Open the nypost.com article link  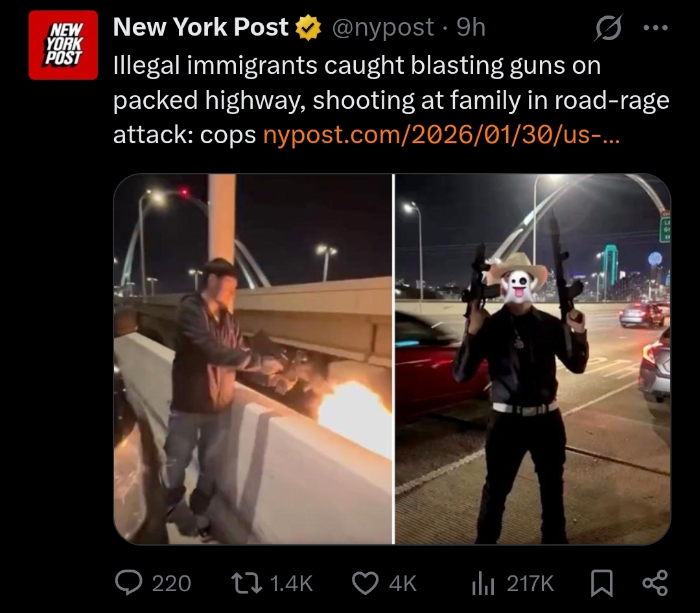[x=441, y=134]
